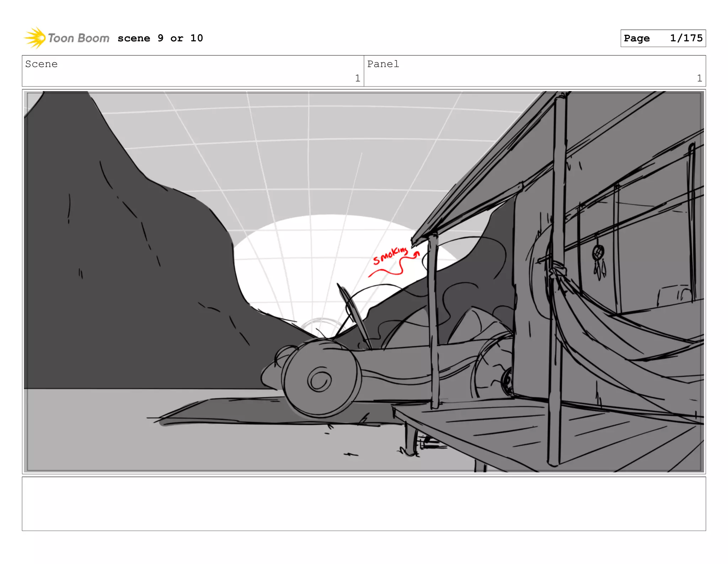Click the Toon Boom logo text
This screenshot has width=728, height=564.
(79, 38)
